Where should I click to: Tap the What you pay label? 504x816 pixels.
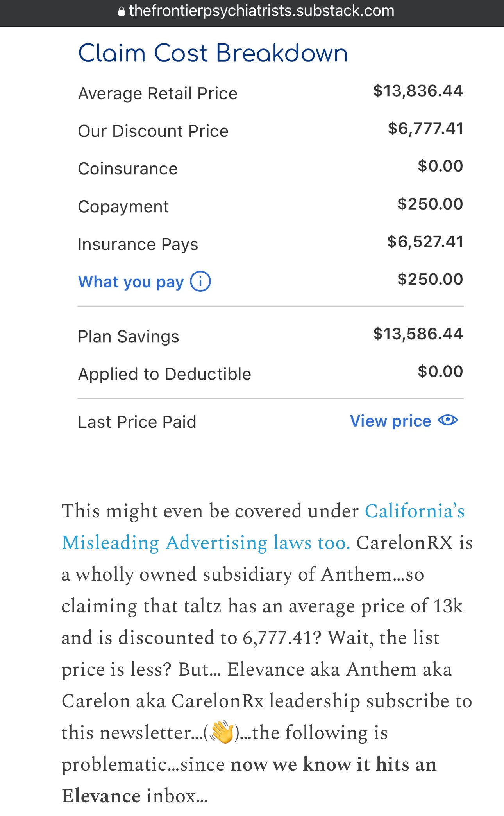[131, 282]
